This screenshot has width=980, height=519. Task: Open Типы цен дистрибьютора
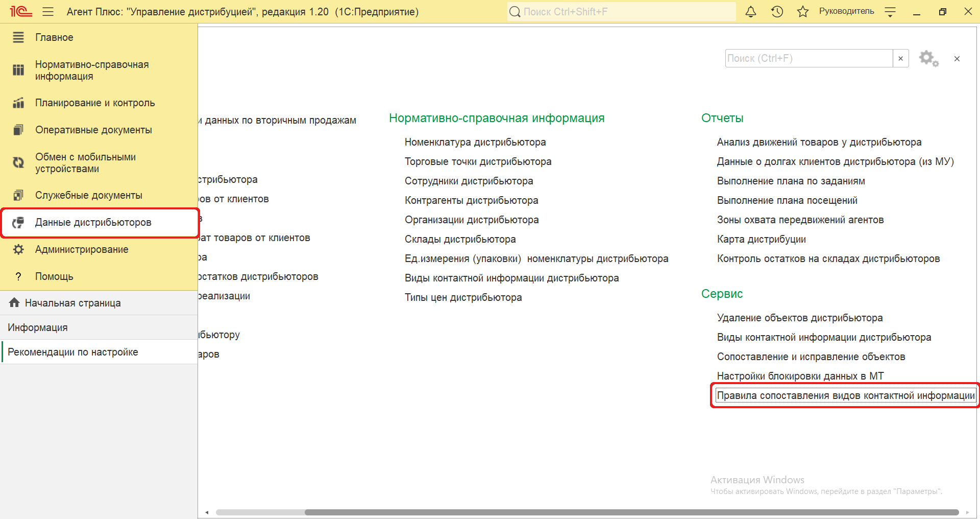tap(463, 297)
